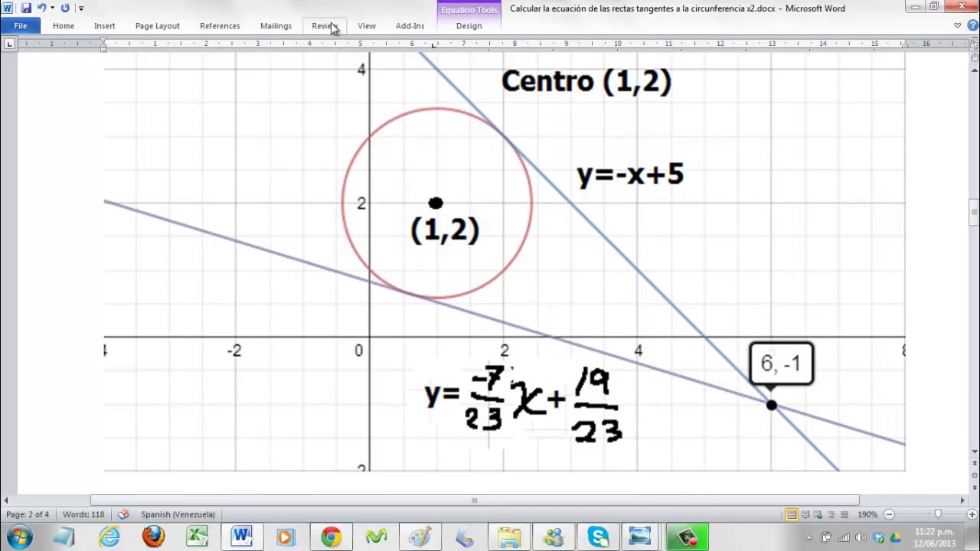The image size is (980, 551).
Task: Click the Word application icon in title bar
Action: pyautogui.click(x=8, y=8)
